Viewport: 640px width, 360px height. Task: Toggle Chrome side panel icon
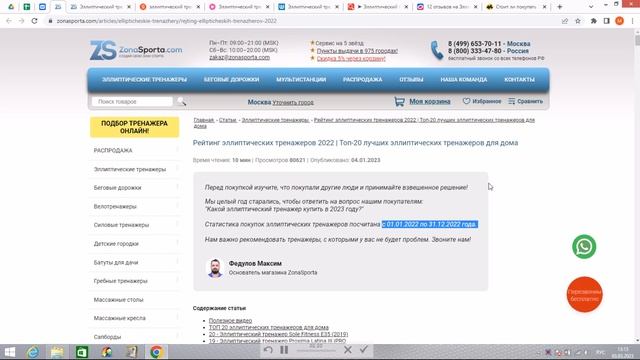tap(607, 21)
